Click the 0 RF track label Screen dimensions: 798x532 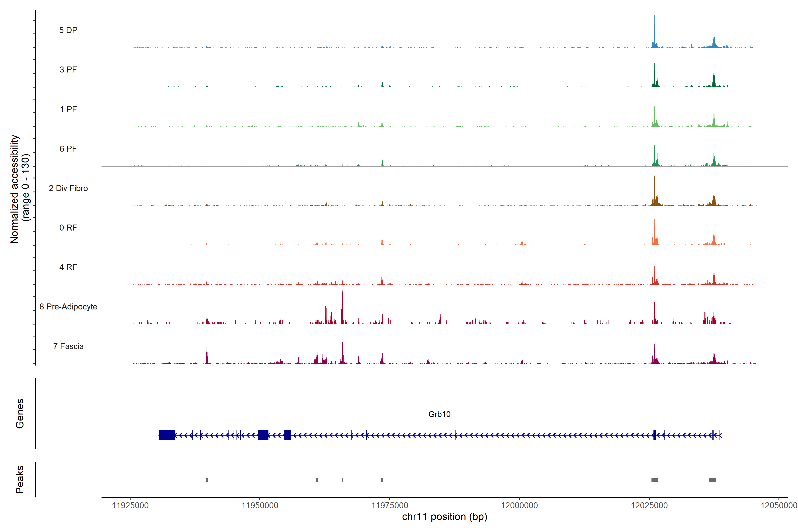tap(68, 228)
